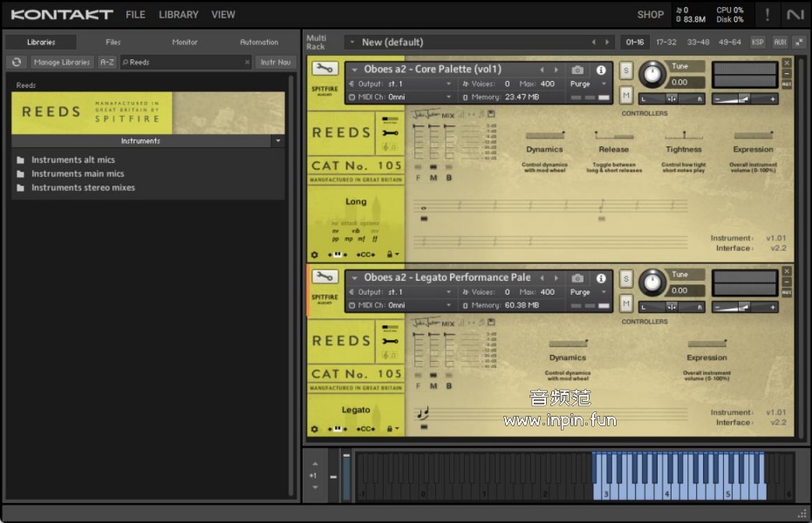Open the Purge dropdown on Core Palette

coord(589,84)
